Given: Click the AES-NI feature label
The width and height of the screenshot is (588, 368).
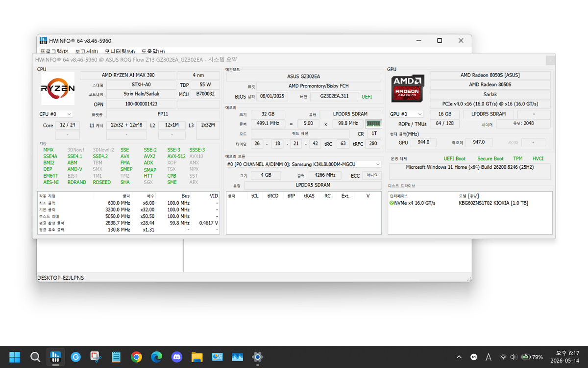Looking at the screenshot, I should (x=51, y=182).
